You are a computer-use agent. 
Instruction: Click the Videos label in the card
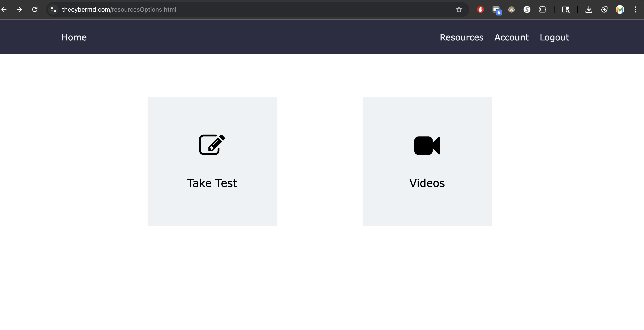coord(427,183)
